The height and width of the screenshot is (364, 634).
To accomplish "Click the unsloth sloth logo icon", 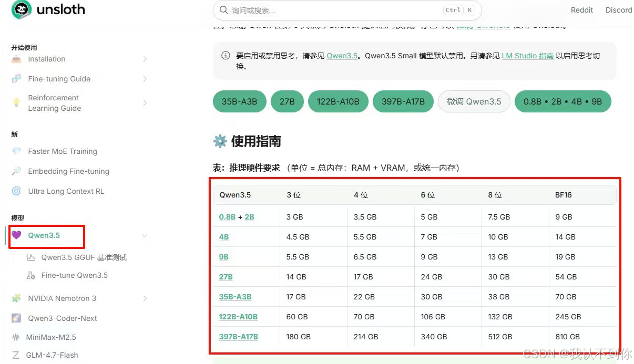I will [21, 10].
